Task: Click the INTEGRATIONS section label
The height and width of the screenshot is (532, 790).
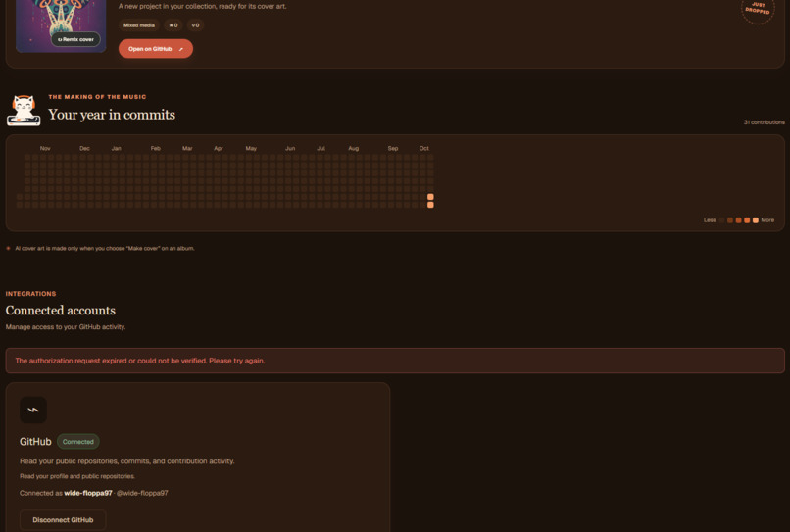Action: pos(30,294)
